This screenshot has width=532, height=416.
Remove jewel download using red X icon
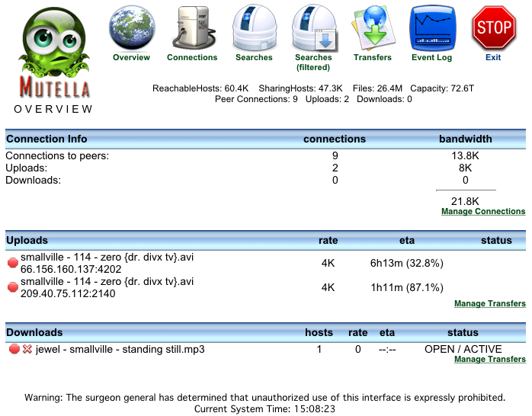tap(27, 349)
